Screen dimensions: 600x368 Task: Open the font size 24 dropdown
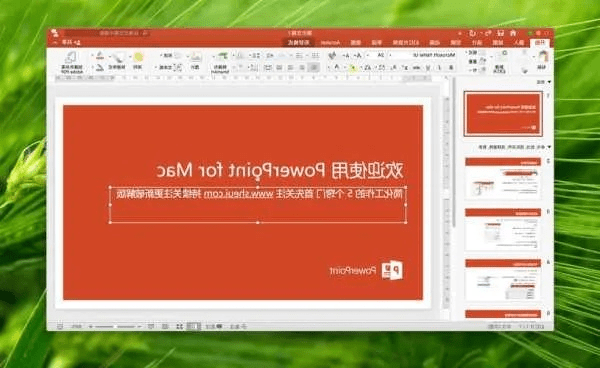368,55
